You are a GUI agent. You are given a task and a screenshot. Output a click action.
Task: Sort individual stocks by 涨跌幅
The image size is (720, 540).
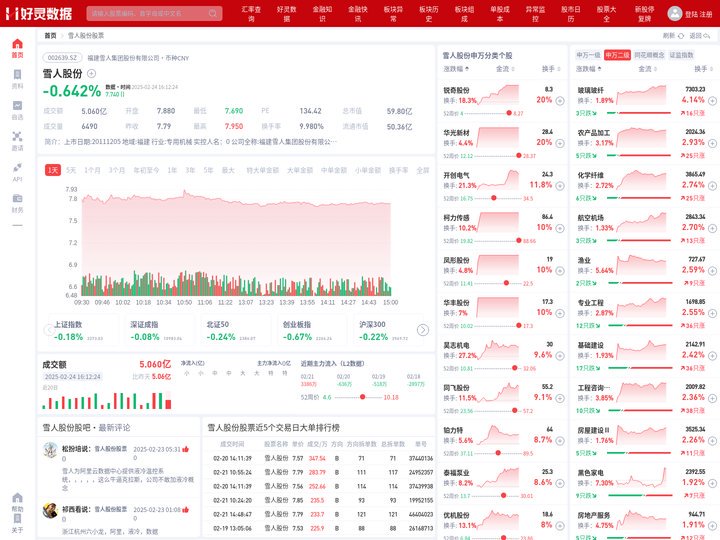point(456,69)
